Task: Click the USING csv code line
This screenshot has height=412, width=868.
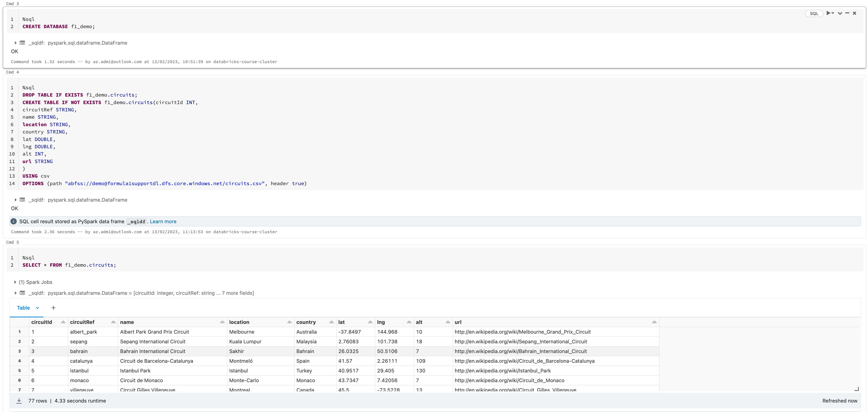Action: point(36,176)
